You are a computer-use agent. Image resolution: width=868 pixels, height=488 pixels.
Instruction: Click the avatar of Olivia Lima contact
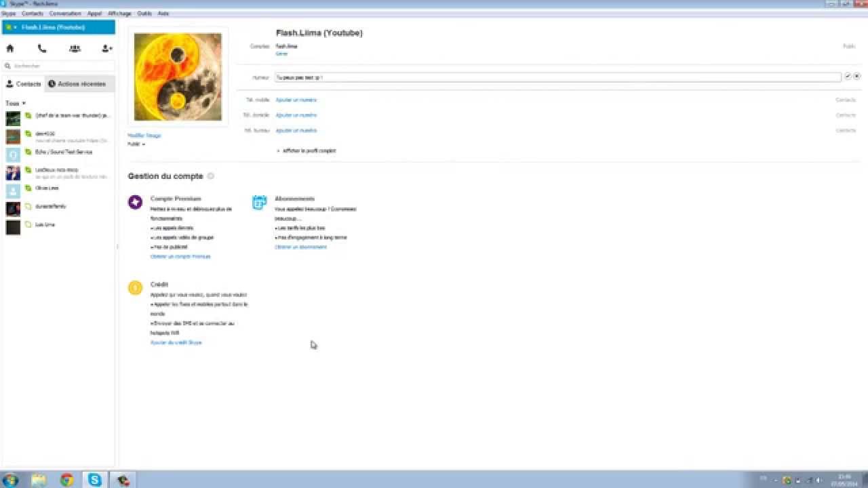pyautogui.click(x=13, y=191)
